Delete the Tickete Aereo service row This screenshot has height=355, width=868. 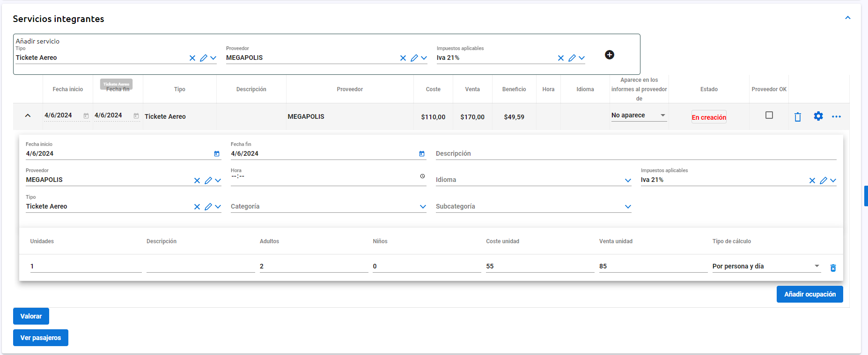click(798, 117)
